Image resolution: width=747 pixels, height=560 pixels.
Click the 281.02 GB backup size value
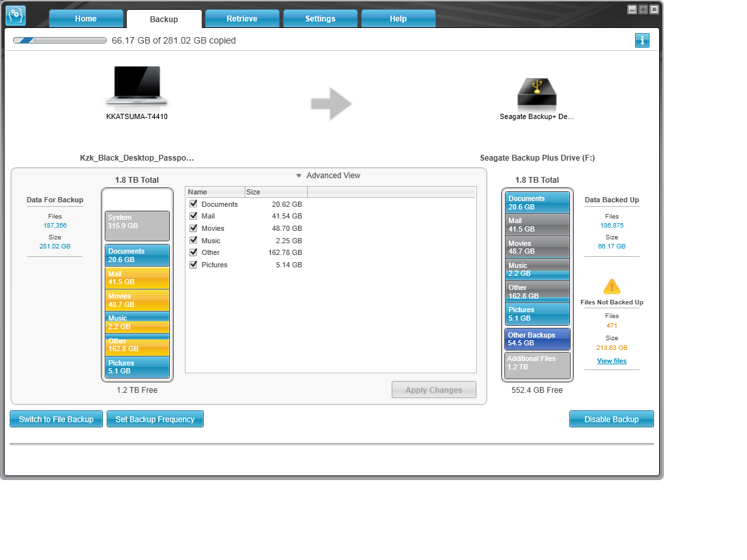(x=55, y=247)
